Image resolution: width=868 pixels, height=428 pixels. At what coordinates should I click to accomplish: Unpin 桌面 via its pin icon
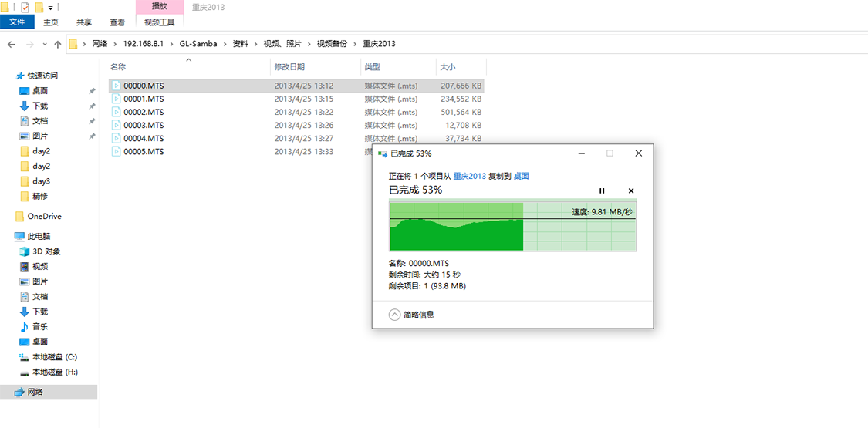92,91
